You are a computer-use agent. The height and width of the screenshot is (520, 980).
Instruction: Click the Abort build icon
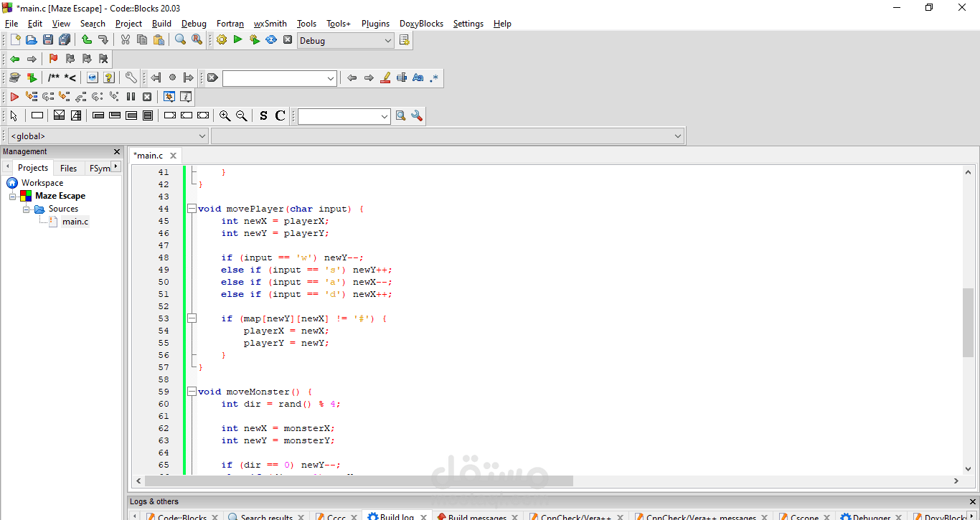tap(288, 40)
